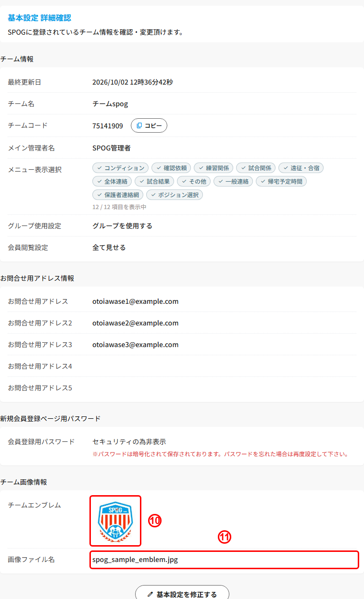
Task: Click the 会員登録用パスワード label
Action: (41, 442)
